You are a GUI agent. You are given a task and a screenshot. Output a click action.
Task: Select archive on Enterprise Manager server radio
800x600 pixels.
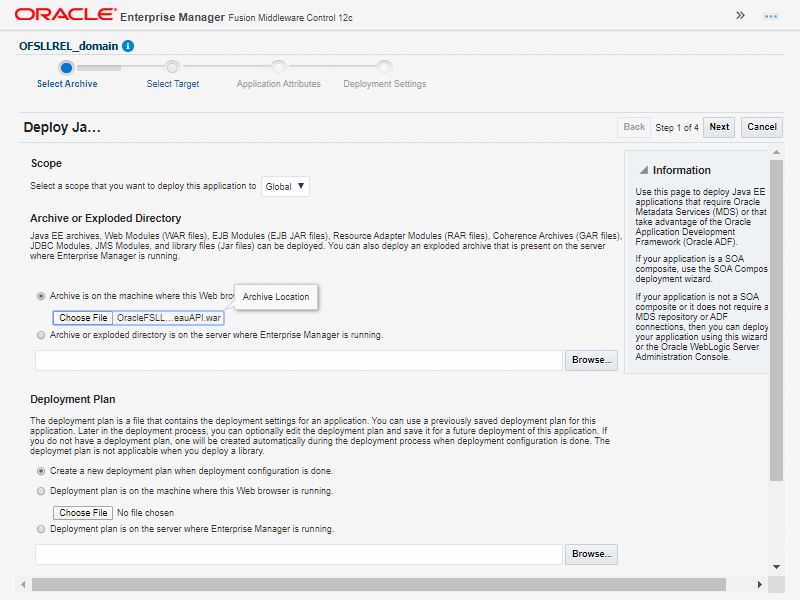coord(41,335)
